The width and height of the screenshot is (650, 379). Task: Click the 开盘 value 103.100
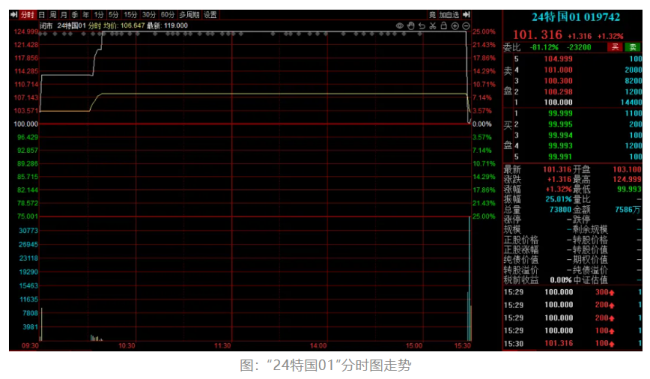tap(627, 170)
